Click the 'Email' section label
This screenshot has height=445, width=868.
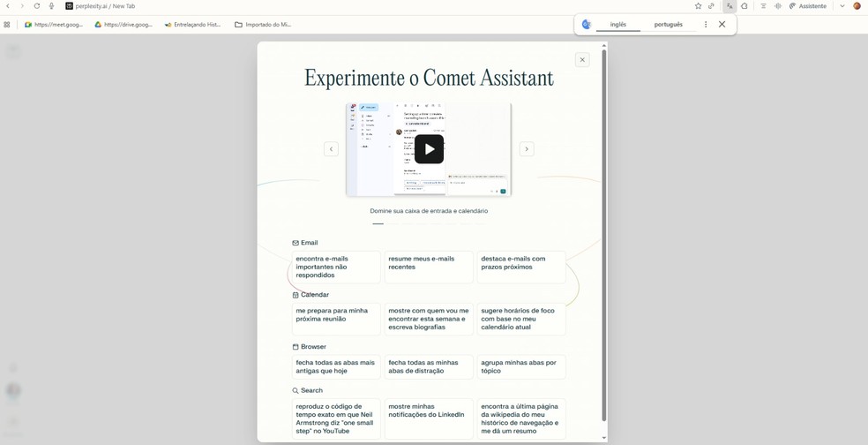(310, 243)
